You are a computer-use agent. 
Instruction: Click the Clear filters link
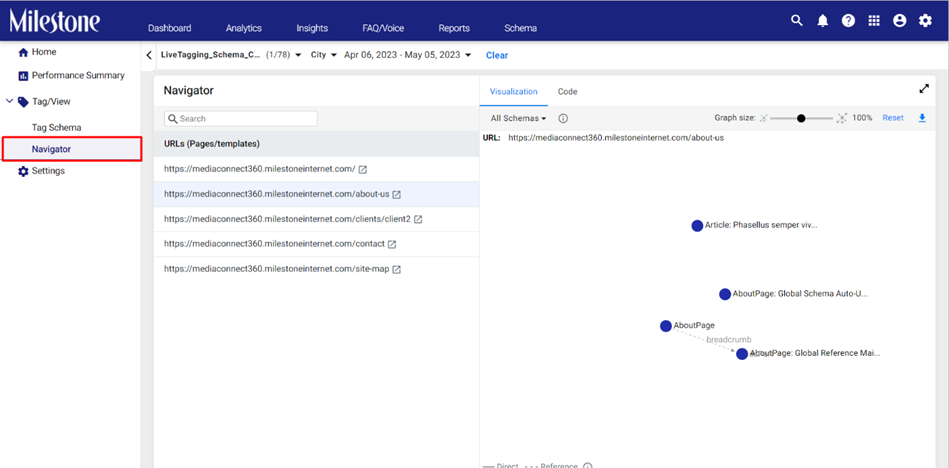[497, 55]
